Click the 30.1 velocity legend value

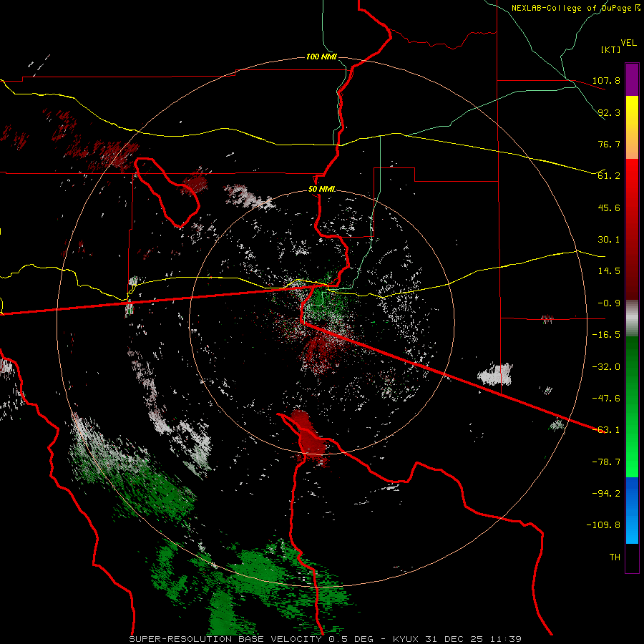tap(609, 240)
